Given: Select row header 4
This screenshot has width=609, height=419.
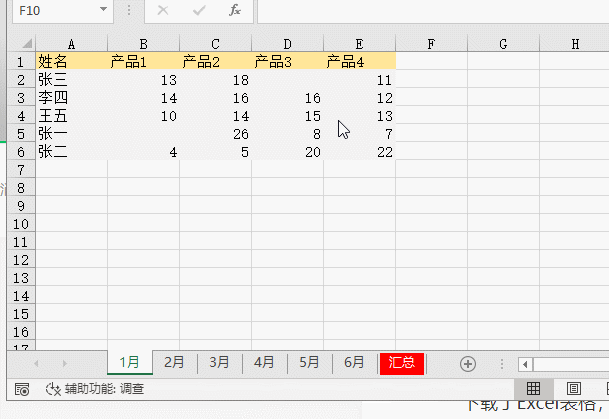Looking at the screenshot, I should [x=21, y=116].
